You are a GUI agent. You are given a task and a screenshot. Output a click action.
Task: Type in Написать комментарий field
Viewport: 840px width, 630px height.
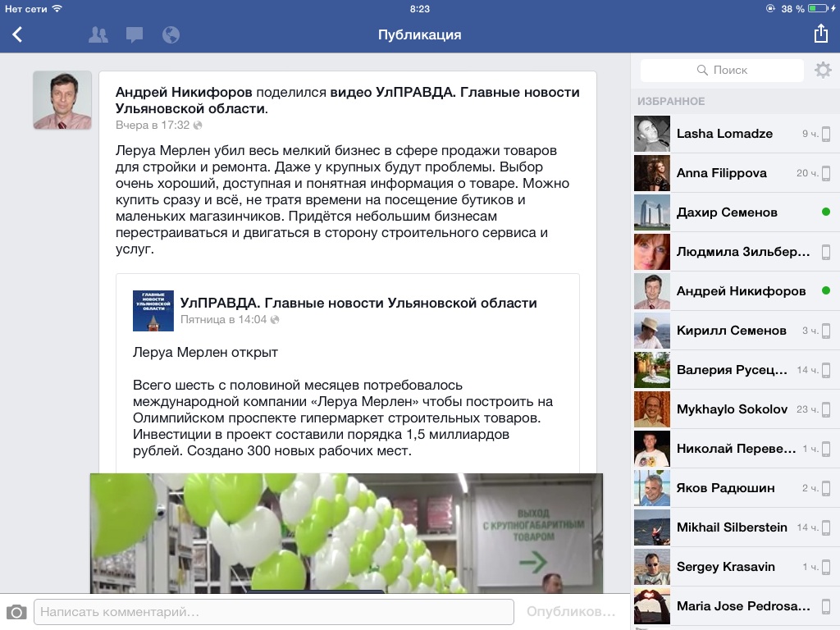[273, 612]
